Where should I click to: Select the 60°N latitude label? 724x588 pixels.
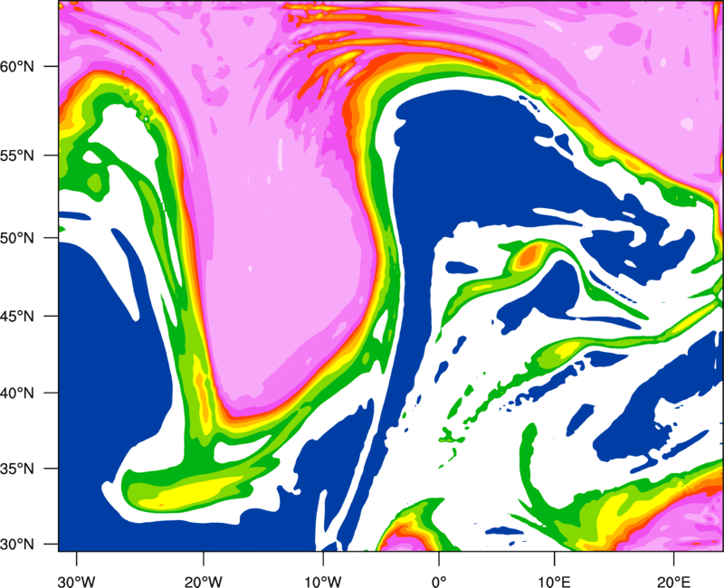[x=17, y=67]
